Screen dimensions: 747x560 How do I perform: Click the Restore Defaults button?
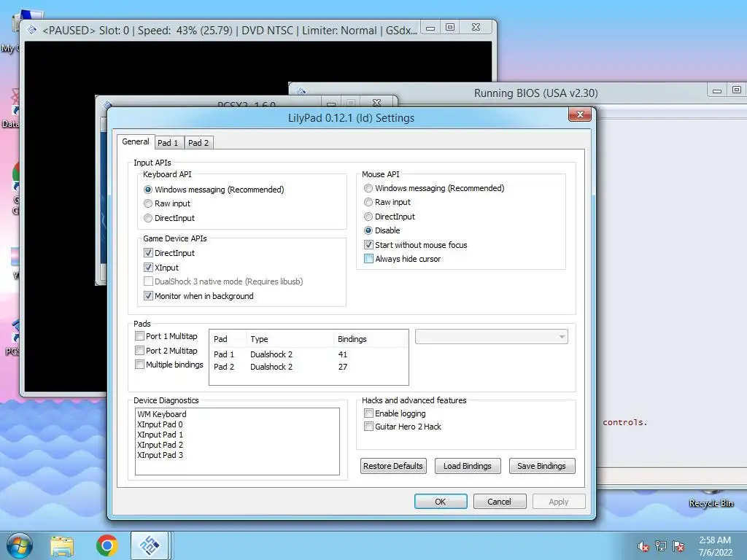(x=393, y=466)
